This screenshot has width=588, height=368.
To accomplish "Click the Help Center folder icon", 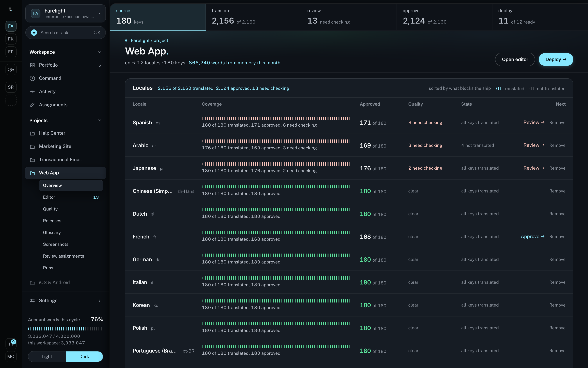I will [x=32, y=133].
